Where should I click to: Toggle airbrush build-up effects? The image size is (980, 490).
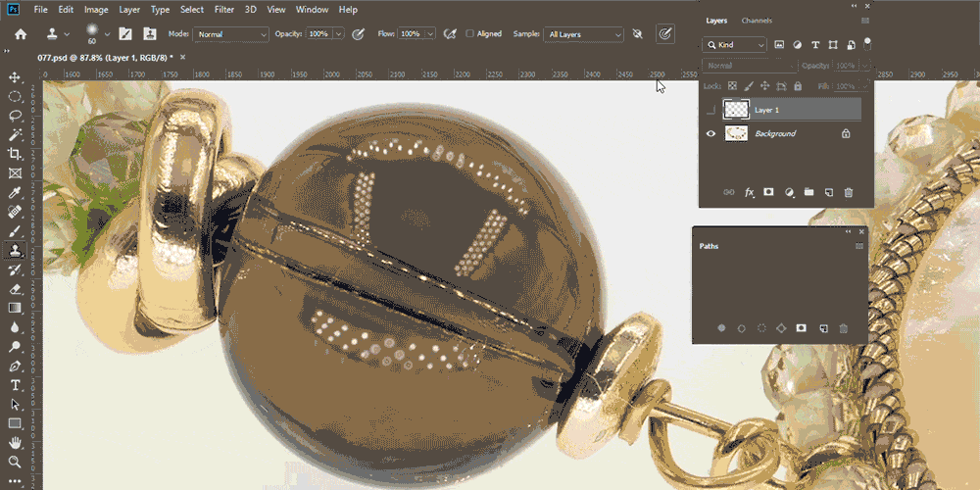(450, 34)
